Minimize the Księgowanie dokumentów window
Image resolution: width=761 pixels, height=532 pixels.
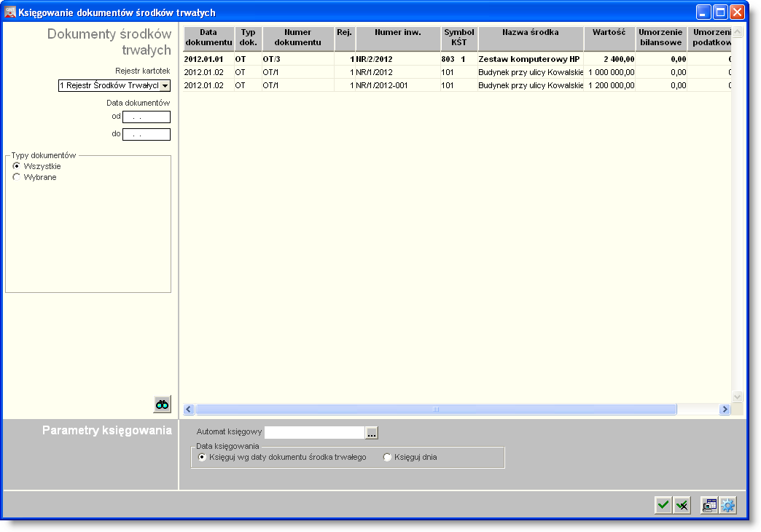(703, 12)
